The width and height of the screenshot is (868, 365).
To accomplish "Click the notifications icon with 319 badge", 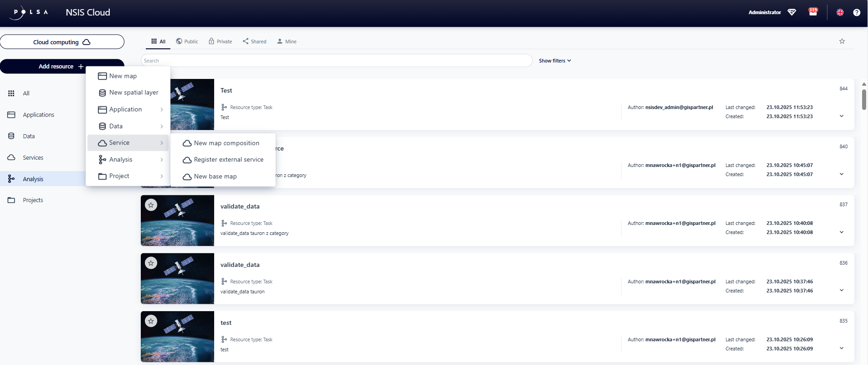I will [813, 12].
